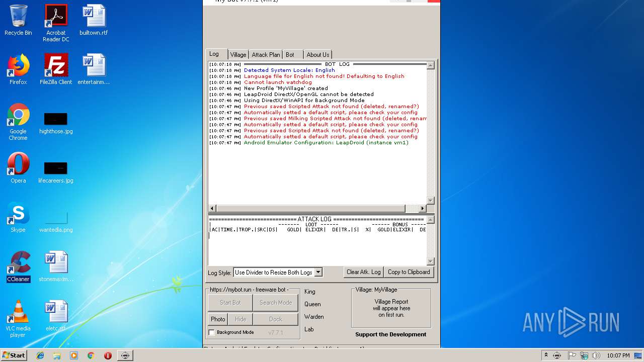Screen dimensions: 644x362
Task: Open Action Center flag icon
Action: [572, 355]
